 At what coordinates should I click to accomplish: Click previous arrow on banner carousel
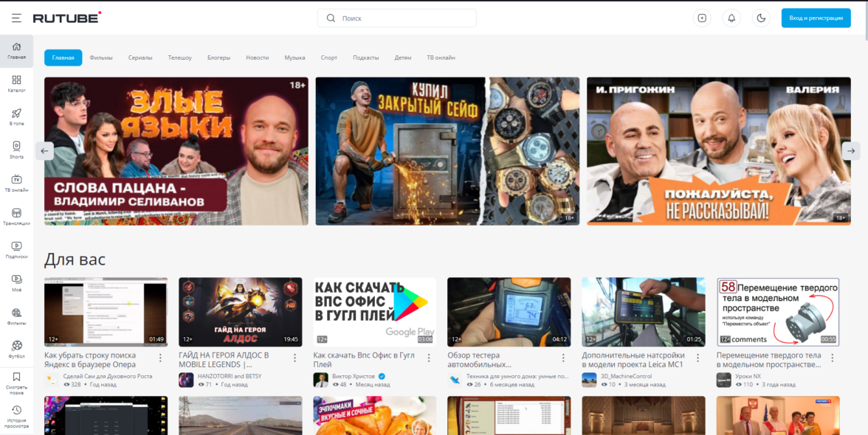point(45,151)
